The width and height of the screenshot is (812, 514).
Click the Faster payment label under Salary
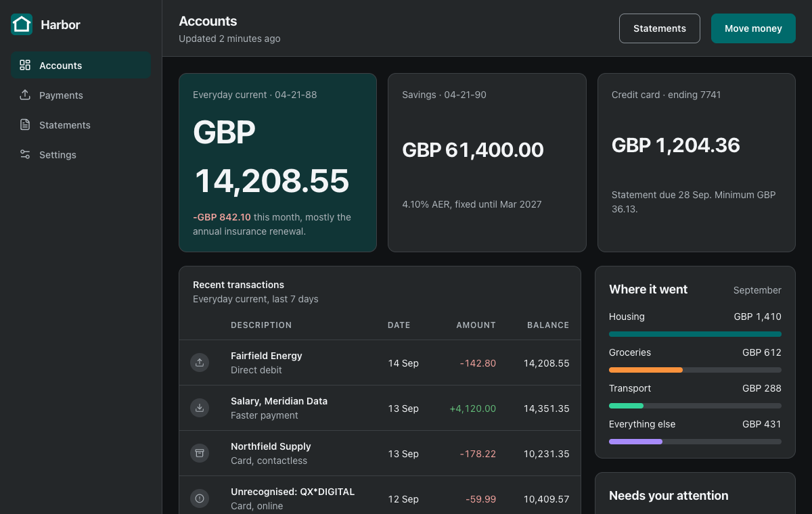point(265,415)
